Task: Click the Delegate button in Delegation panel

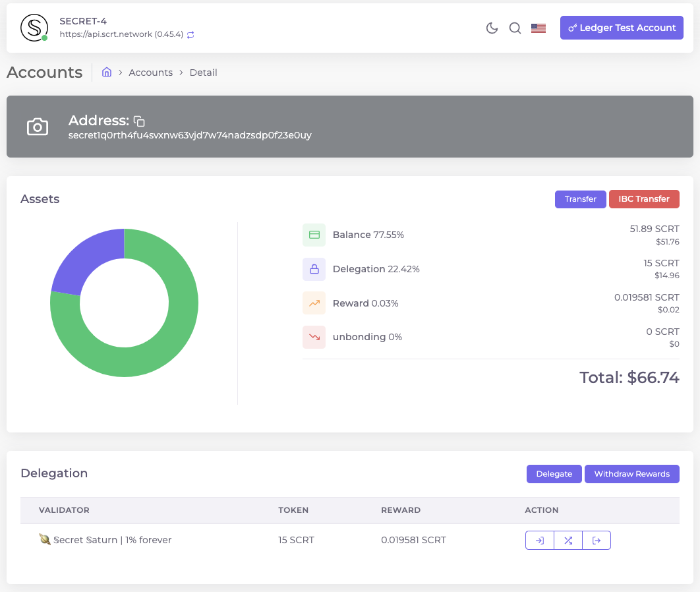Action: tap(554, 474)
